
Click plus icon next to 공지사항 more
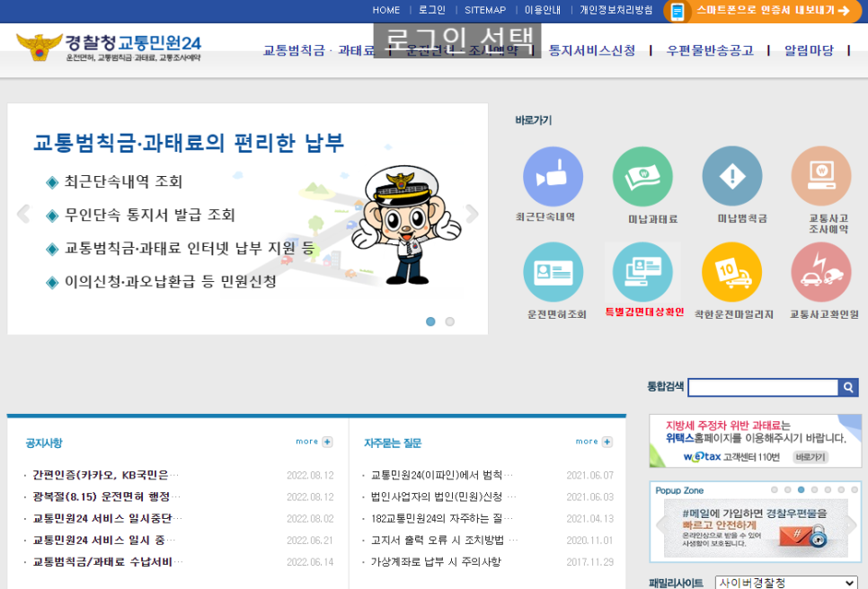(x=327, y=442)
